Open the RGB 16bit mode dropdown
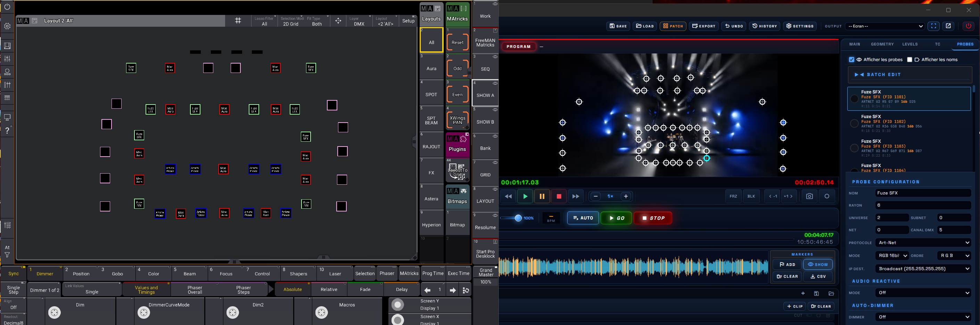 (892, 256)
